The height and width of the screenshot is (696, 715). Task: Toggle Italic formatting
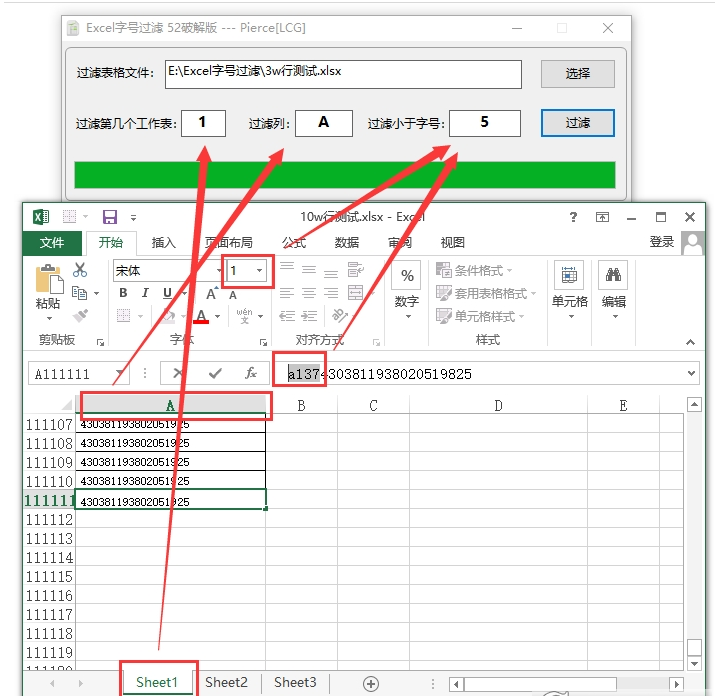click(145, 293)
